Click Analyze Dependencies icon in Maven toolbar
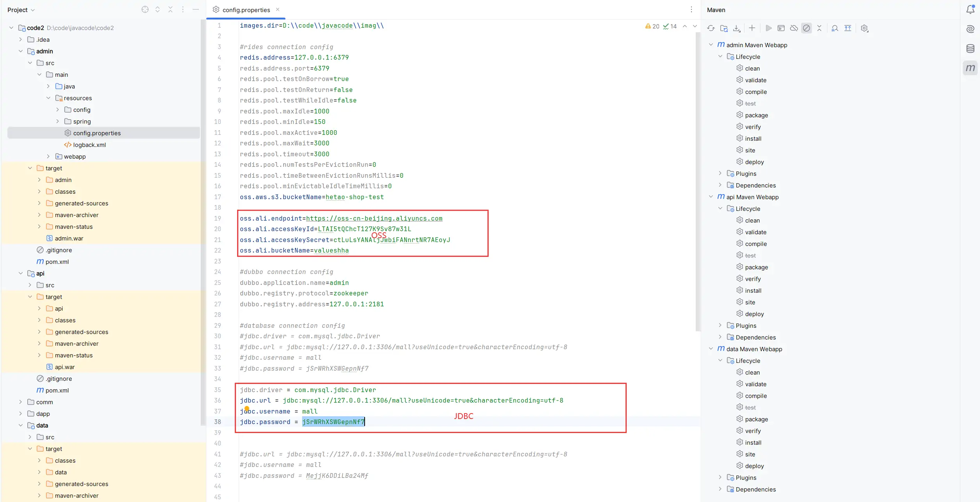Viewport: 980px width, 502px height. (x=835, y=28)
